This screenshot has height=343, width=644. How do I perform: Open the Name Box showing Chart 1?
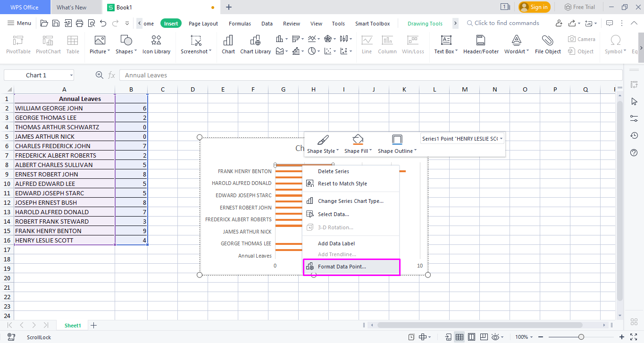39,75
